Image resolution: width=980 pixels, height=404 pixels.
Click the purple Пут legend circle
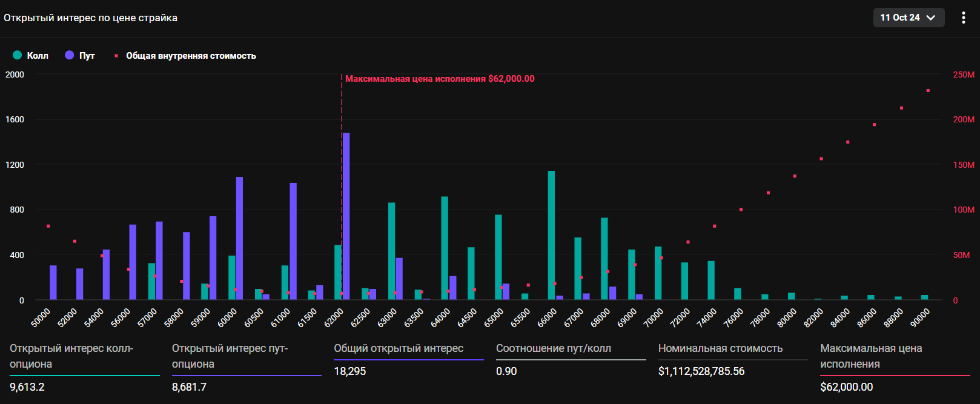(70, 55)
